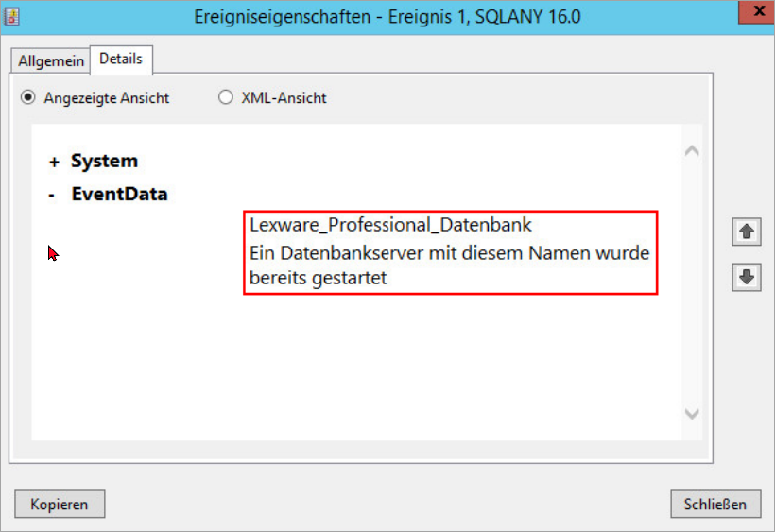Open the Details tab
Image resolution: width=775 pixels, height=532 pixels.
tap(121, 60)
